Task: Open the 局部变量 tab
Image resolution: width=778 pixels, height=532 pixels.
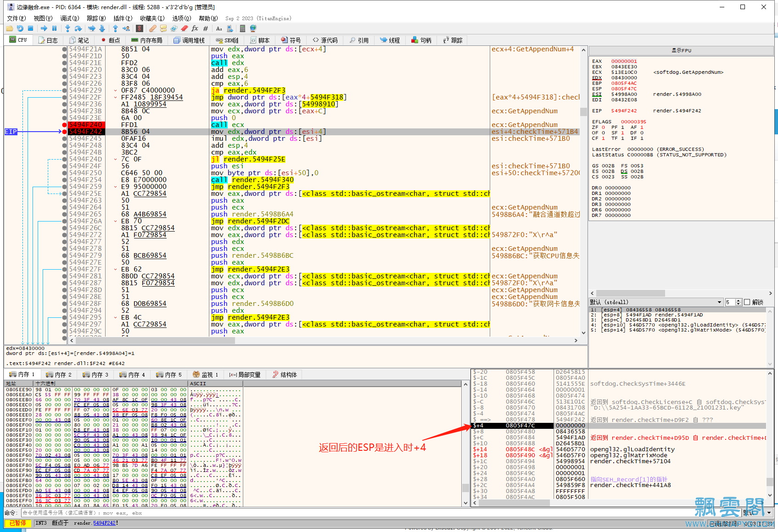Action: pos(245,375)
